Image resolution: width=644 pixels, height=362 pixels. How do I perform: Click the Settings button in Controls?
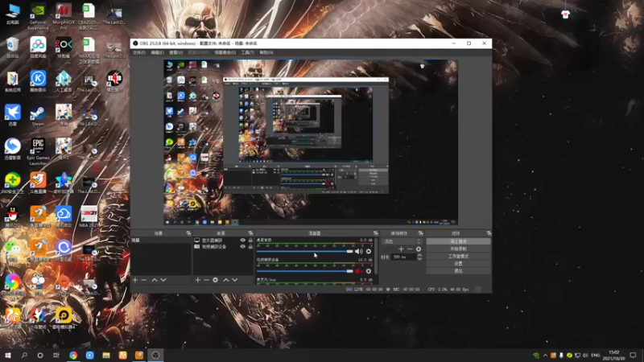(458, 264)
